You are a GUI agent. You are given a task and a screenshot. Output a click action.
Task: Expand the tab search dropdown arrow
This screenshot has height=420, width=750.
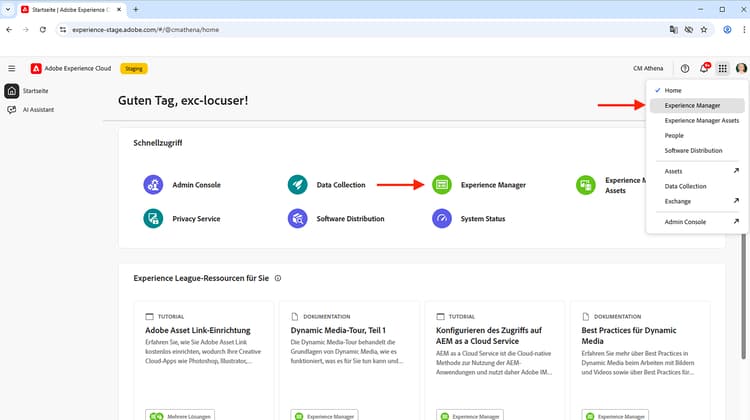(x=8, y=9)
